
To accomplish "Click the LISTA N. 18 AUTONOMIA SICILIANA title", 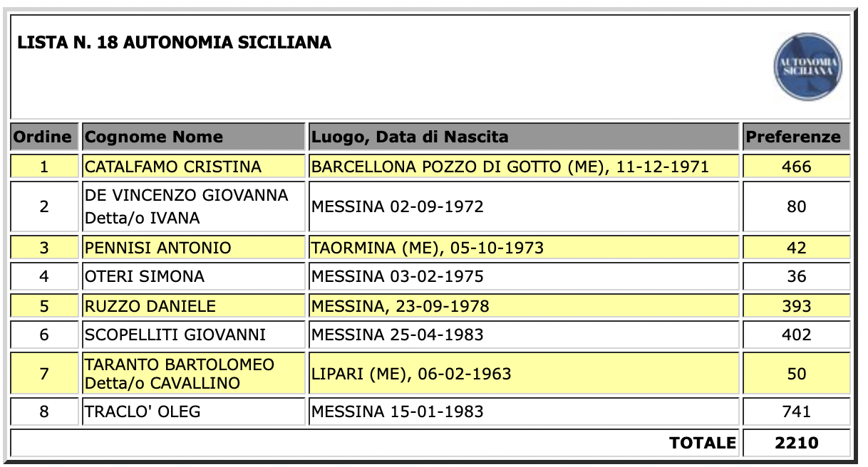I will pos(175,43).
